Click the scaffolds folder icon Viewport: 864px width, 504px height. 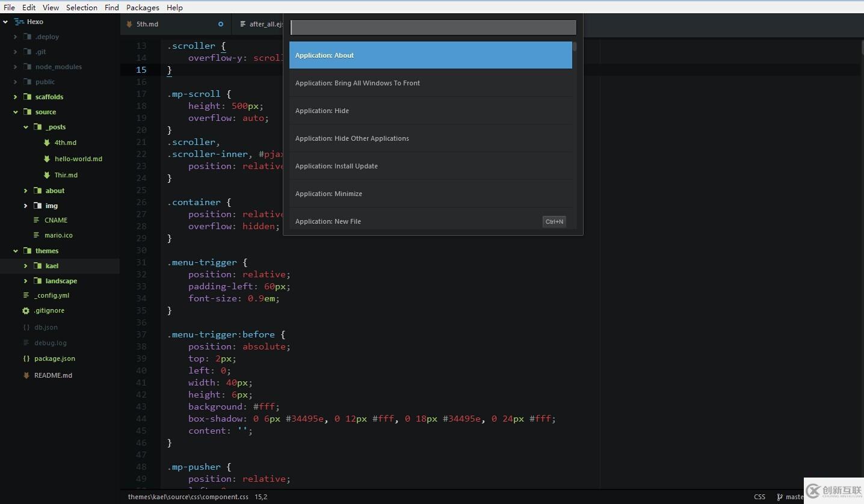point(27,97)
